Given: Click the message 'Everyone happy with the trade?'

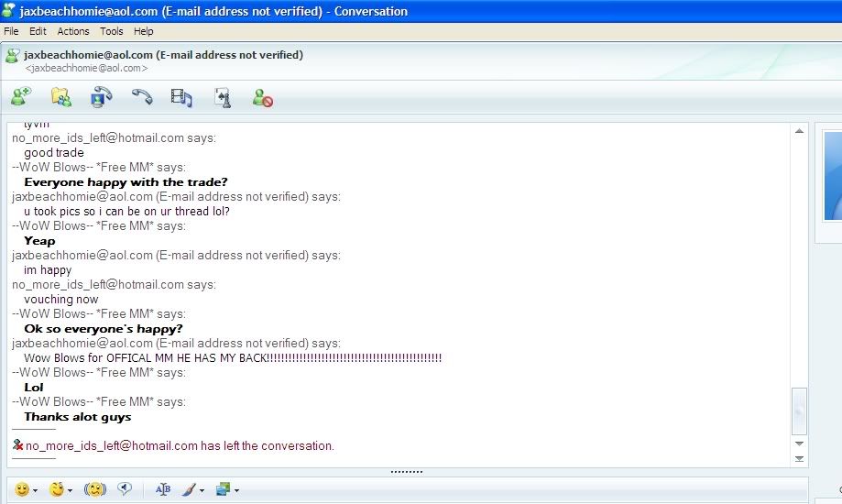Looking at the screenshot, I should click(x=126, y=182).
